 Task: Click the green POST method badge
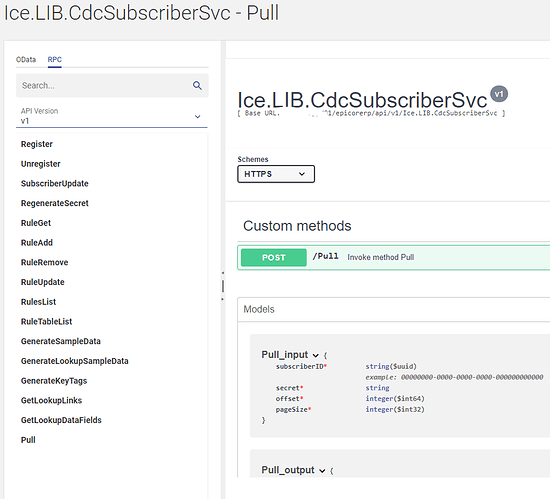pos(274,257)
